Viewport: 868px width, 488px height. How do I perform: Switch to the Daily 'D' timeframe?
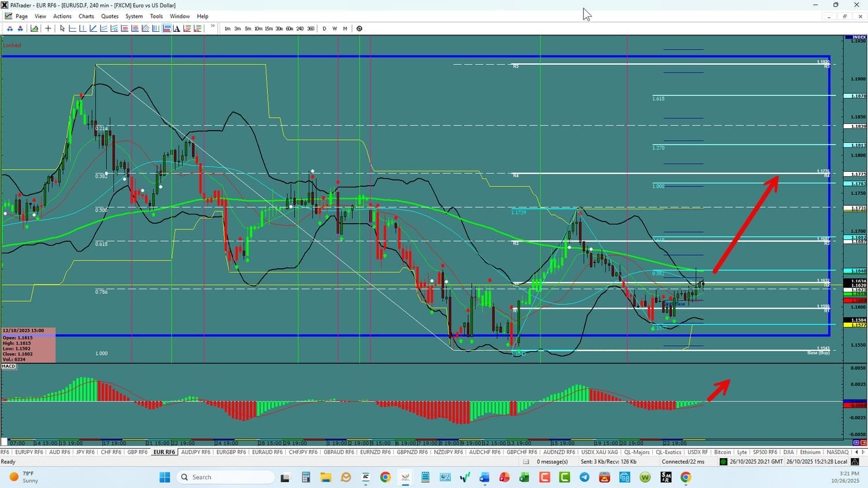(324, 28)
